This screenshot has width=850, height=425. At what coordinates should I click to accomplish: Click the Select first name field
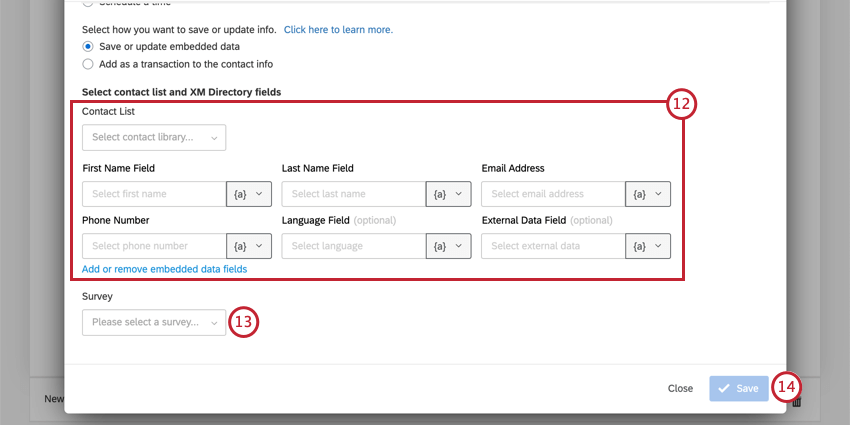(x=154, y=194)
